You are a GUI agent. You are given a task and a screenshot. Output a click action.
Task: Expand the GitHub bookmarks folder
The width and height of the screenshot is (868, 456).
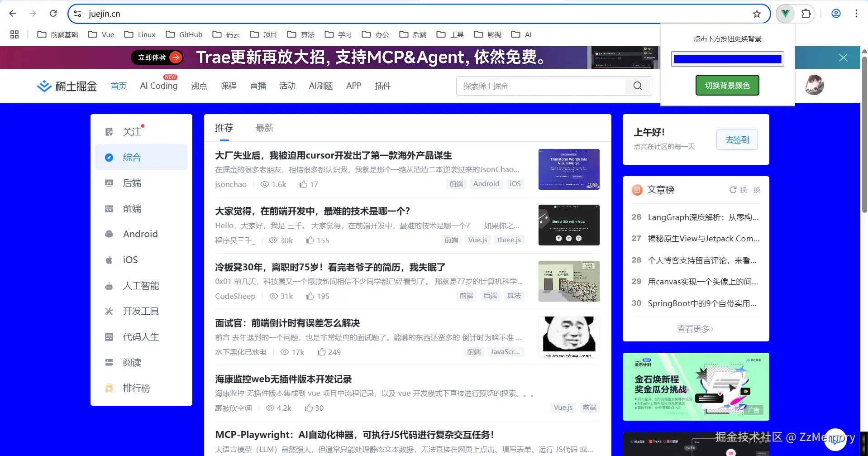[x=183, y=34]
